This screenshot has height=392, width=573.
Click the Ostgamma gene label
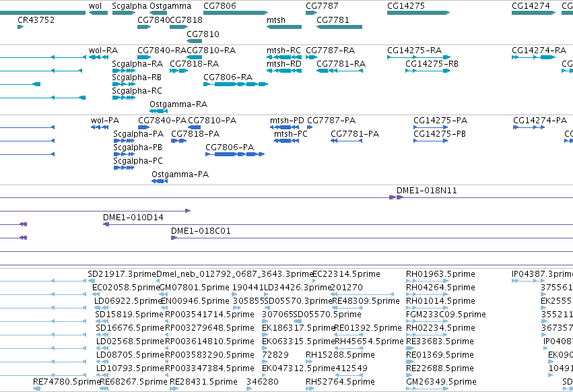(170, 6)
